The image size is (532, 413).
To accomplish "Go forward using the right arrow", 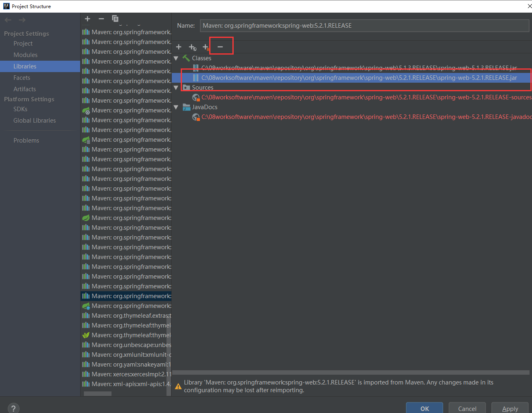I will (x=22, y=20).
